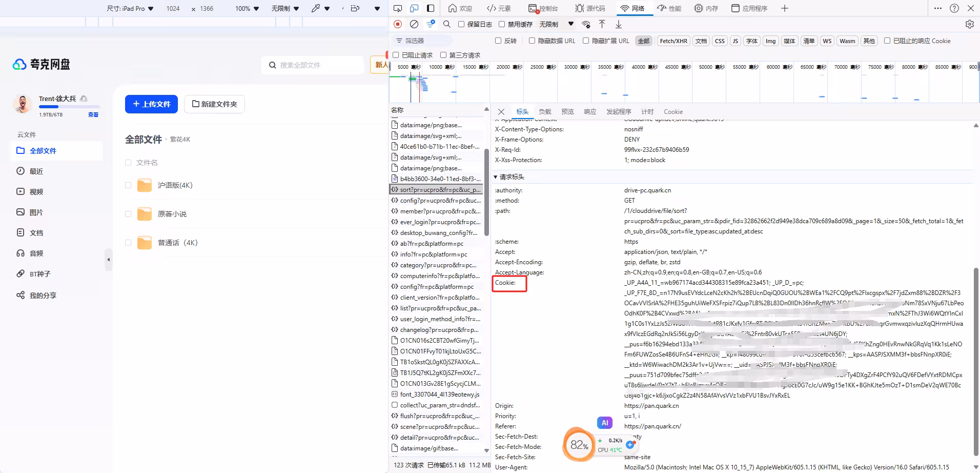Viewport: 980px width, 473px height.
Task: Click the import HAR upload arrow icon
Action: [602, 24]
